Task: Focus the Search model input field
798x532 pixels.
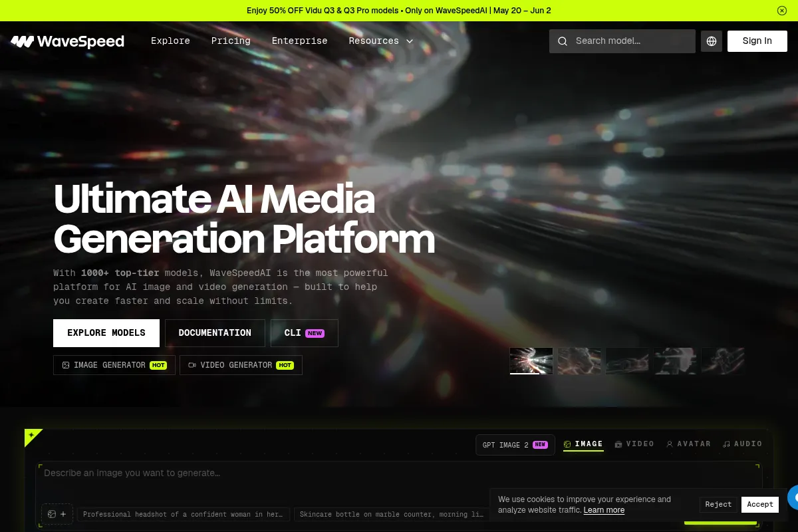Action: pos(622,41)
